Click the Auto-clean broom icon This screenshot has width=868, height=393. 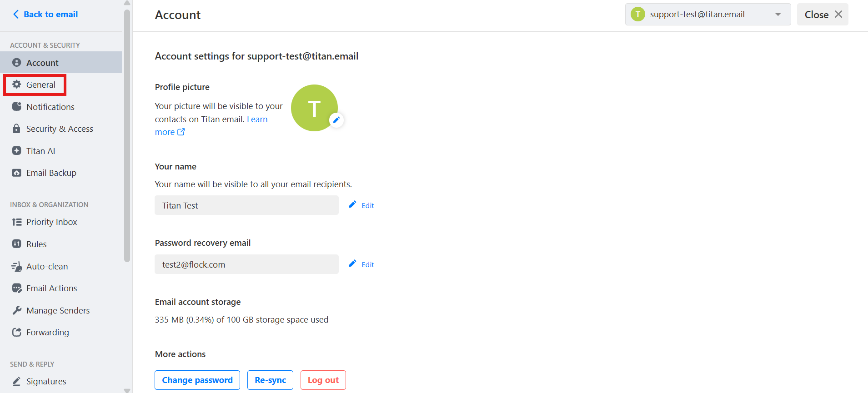(x=17, y=266)
